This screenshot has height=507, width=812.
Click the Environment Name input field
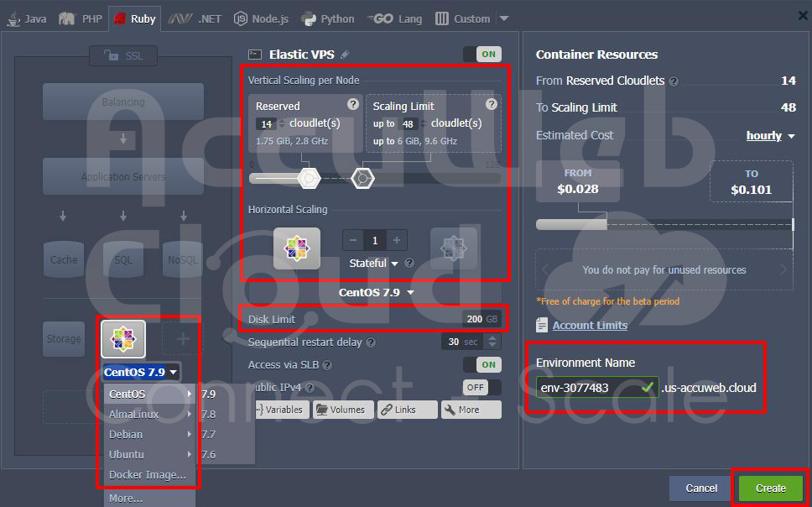pos(588,388)
